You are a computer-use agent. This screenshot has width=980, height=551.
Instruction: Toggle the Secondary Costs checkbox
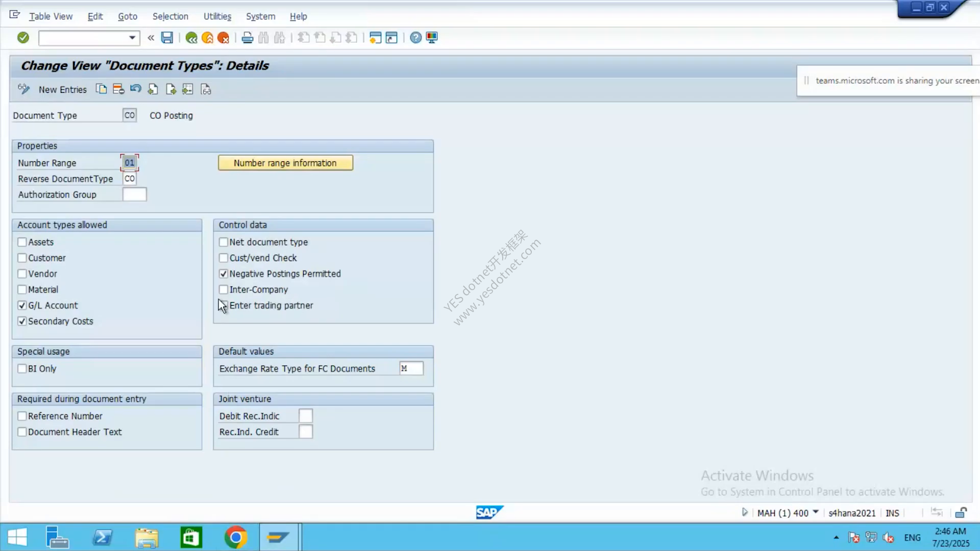click(22, 321)
